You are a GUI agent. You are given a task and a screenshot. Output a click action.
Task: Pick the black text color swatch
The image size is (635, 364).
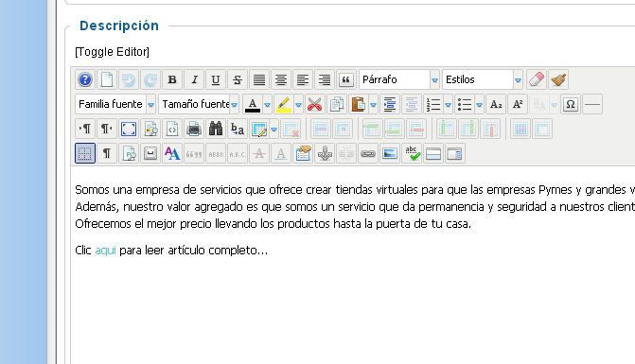click(253, 104)
